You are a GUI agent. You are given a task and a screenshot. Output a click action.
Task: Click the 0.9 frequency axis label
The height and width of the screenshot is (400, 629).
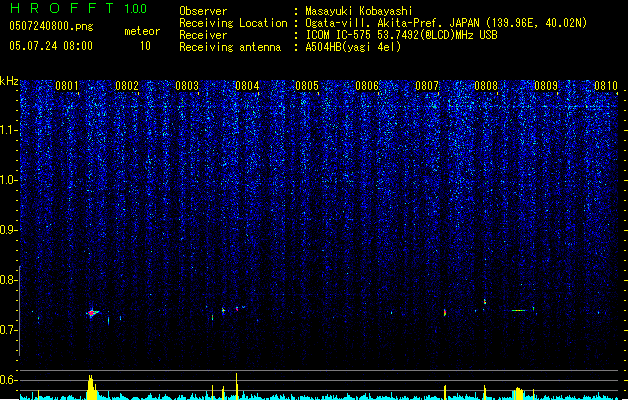pos(8,230)
